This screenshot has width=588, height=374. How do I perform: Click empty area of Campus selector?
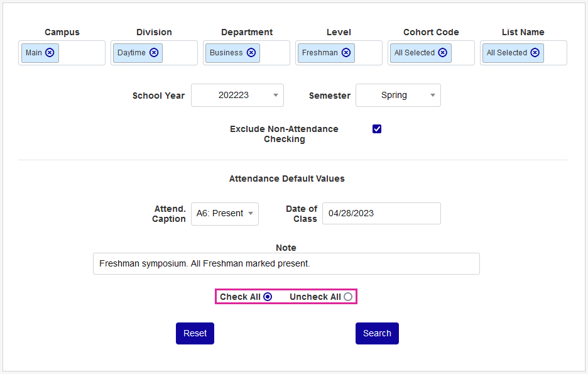tap(82, 53)
